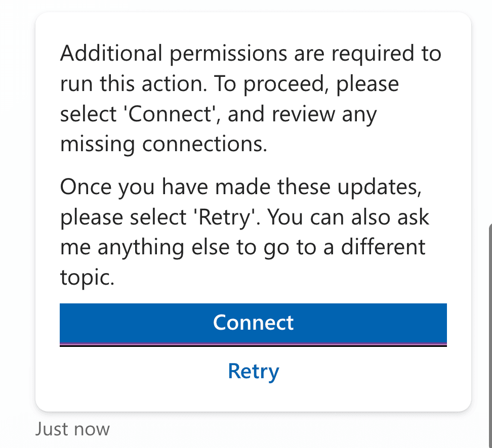Click the blue Connect button
This screenshot has width=492, height=448.
click(253, 323)
